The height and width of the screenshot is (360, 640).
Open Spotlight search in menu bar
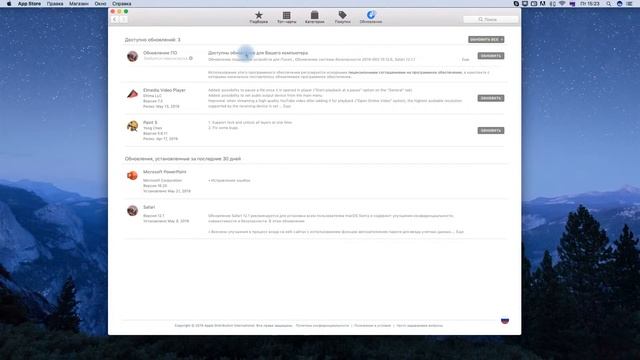(x=609, y=4)
